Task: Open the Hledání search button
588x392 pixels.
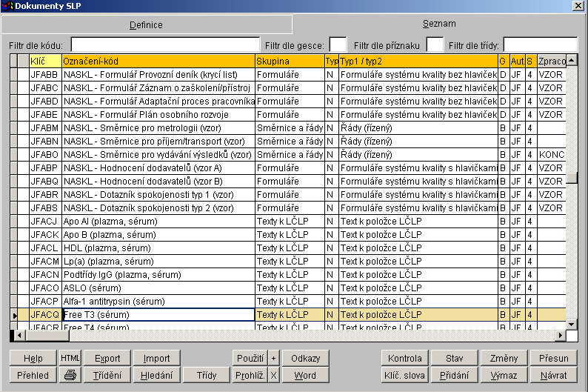Action: 156,375
